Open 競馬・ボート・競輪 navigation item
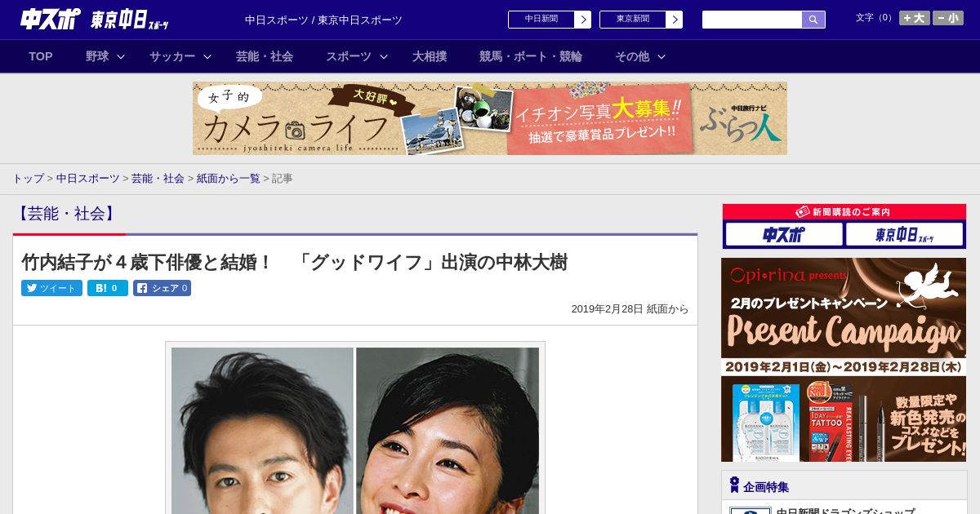Screen dimensions: 980x514 [531, 56]
